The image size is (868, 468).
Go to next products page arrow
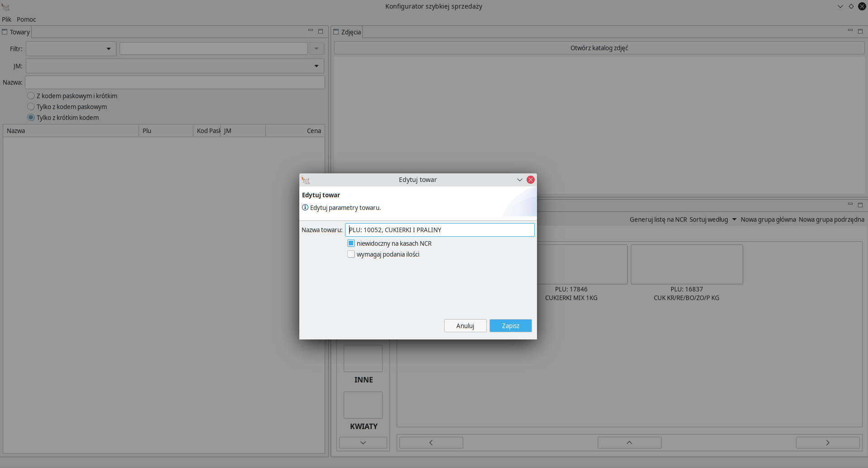tap(828, 443)
